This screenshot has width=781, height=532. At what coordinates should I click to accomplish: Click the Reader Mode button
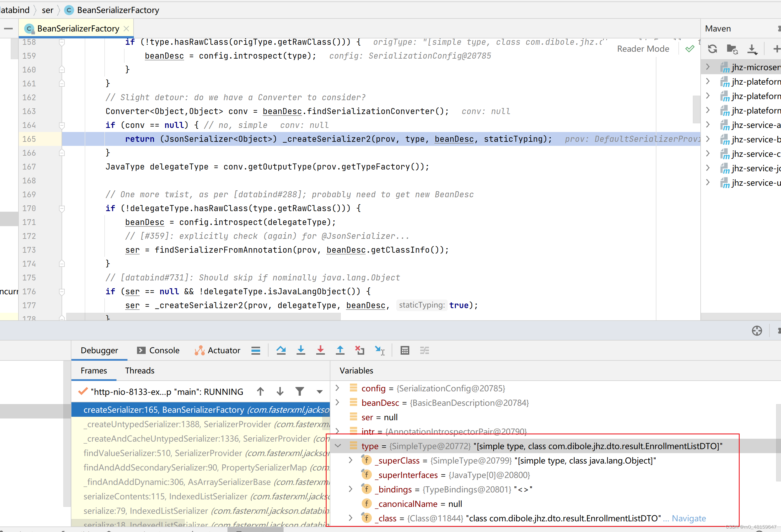coord(643,49)
